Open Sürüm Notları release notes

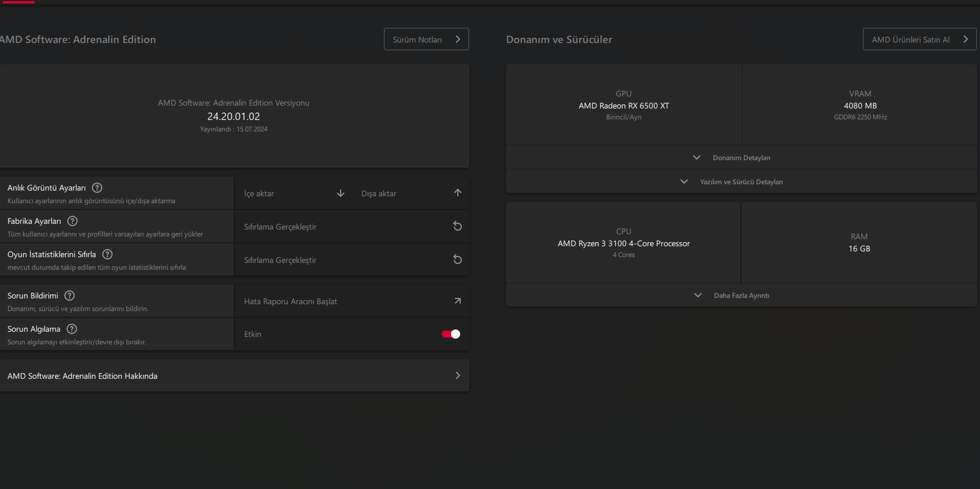tap(426, 40)
